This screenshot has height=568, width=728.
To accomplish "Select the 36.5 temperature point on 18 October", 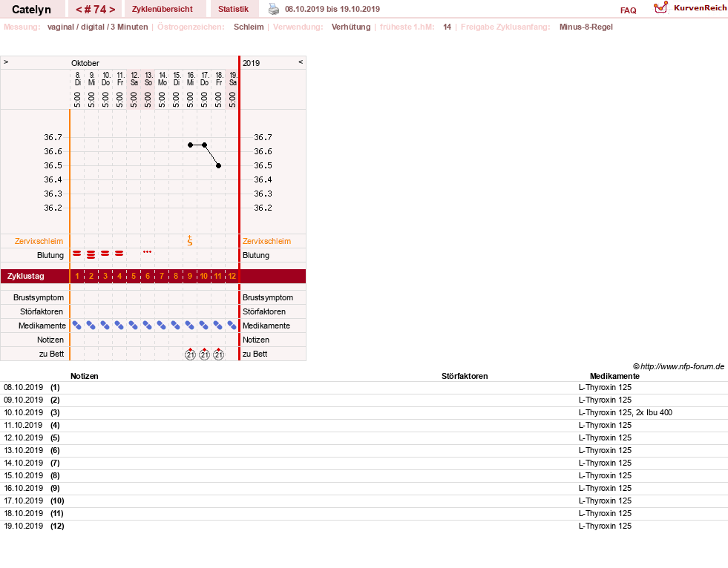I will click(218, 165).
